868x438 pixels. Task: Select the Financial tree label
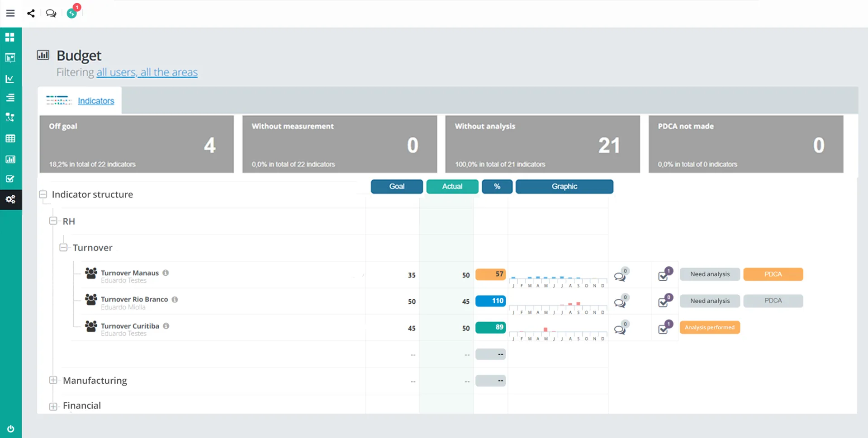pyautogui.click(x=82, y=405)
